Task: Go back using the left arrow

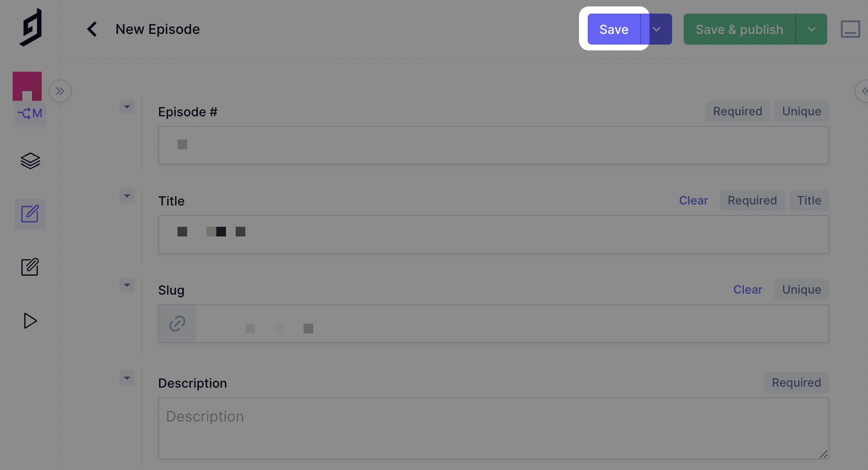Action: 92,29
